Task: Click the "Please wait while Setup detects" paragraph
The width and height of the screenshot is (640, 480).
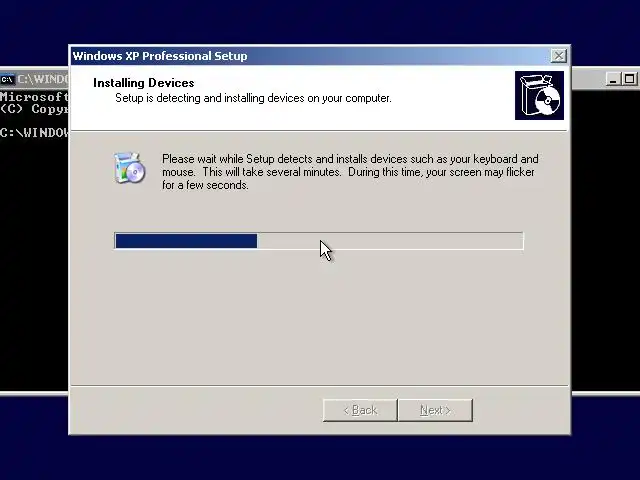Action: click(350, 172)
